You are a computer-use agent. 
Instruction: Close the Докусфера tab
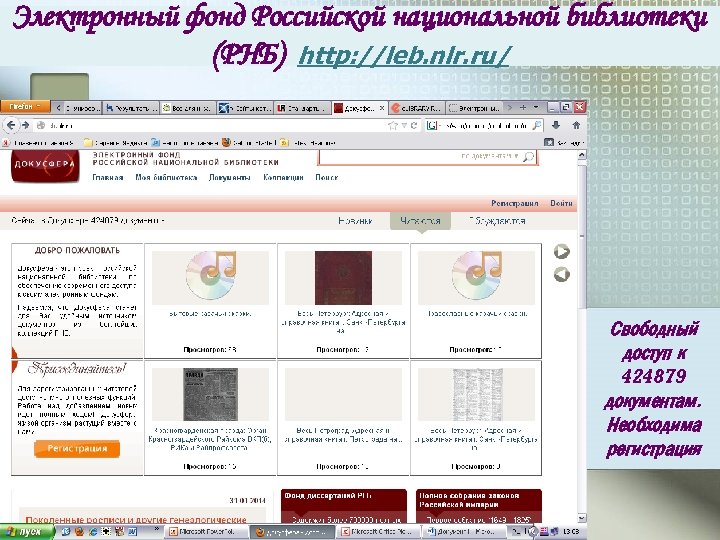click(382, 108)
